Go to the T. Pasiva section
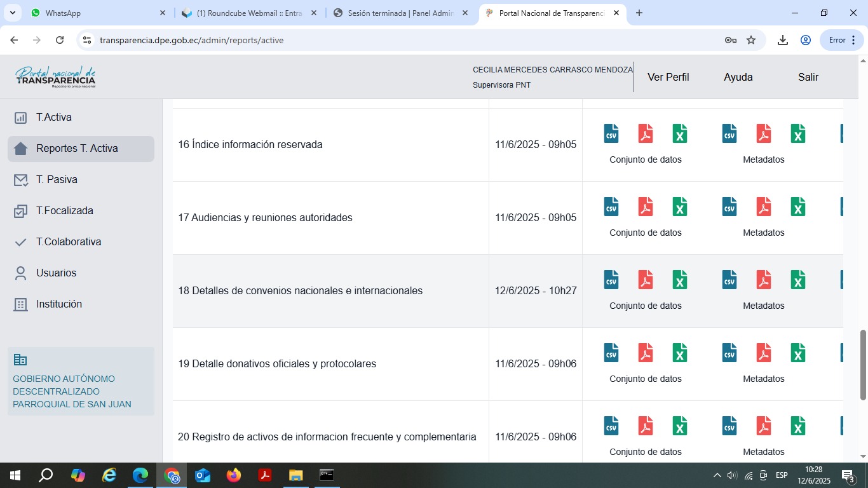868x488 pixels. pos(57,180)
